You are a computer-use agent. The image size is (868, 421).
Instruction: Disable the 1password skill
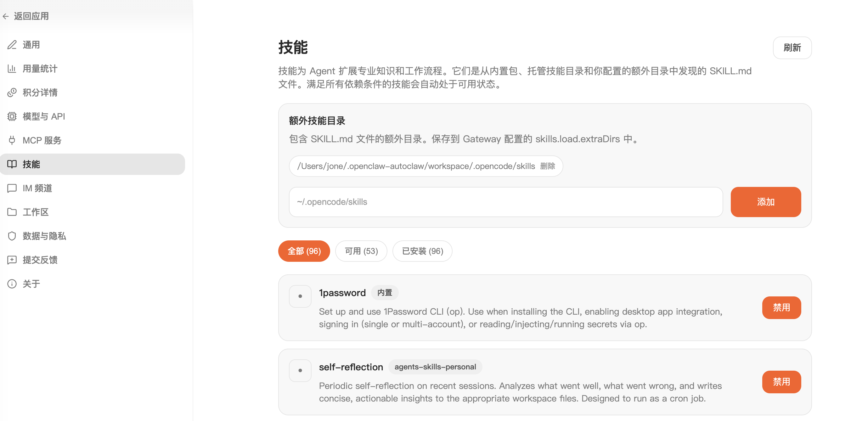pos(781,307)
